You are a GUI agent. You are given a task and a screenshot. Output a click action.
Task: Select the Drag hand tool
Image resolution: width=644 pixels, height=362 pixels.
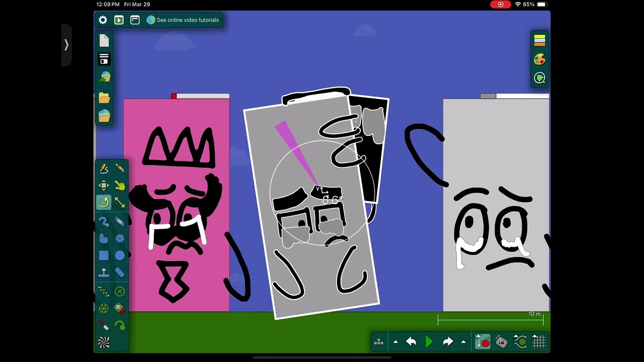120,186
